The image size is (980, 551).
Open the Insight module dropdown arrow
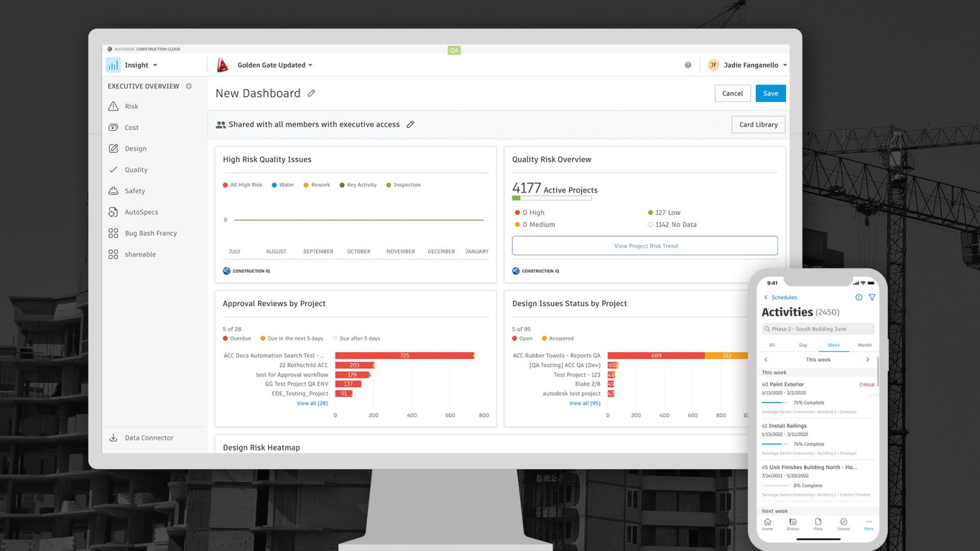(x=155, y=65)
